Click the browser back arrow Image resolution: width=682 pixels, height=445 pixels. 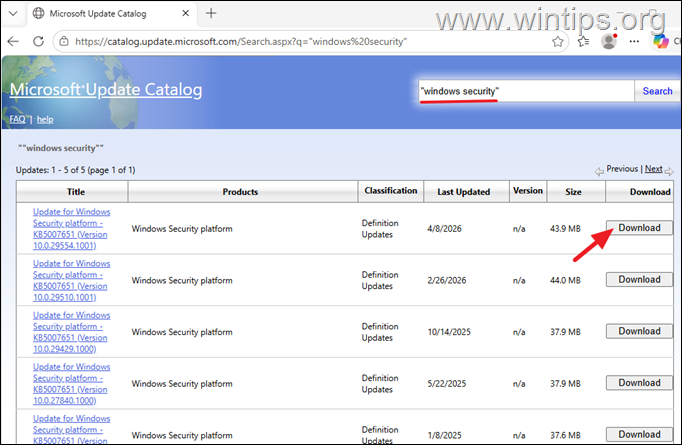[x=13, y=41]
